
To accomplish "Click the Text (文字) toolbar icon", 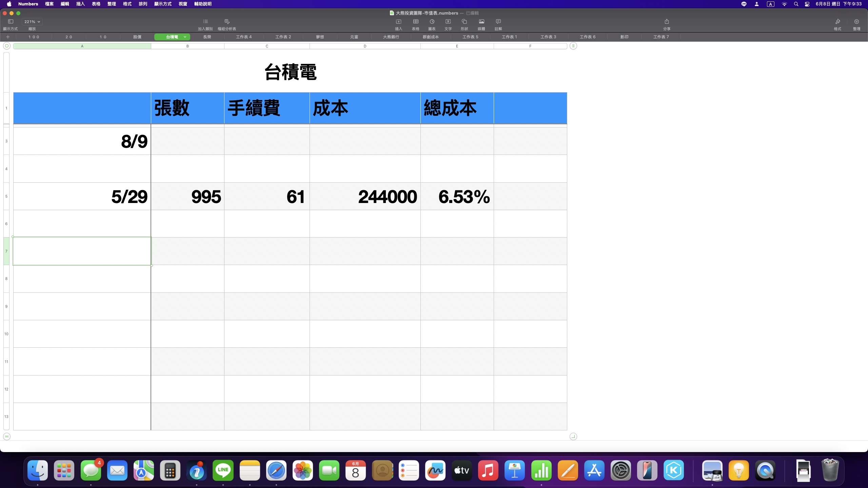I will coord(448,21).
